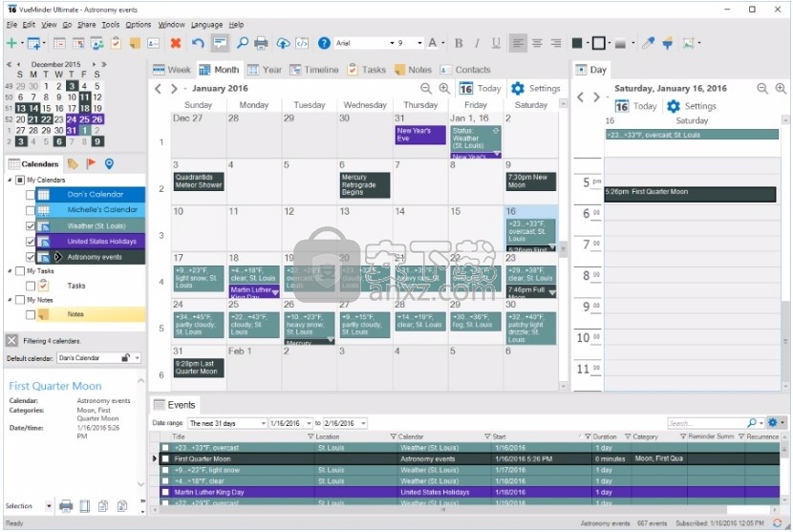793x532 pixels.
Task: Open 'The next 31 days' date range dropdown
Action: click(264, 423)
